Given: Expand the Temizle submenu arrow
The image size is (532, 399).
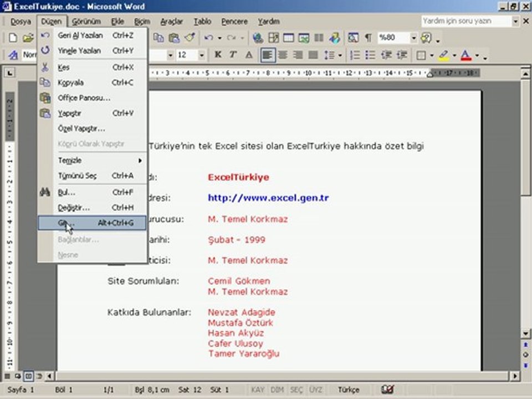Looking at the screenshot, I should 140,161.
